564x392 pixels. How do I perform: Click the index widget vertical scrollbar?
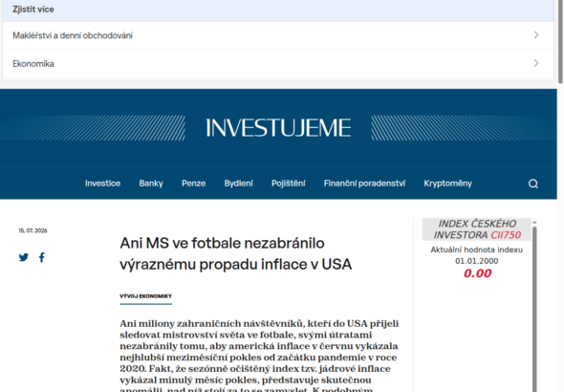[534, 309]
